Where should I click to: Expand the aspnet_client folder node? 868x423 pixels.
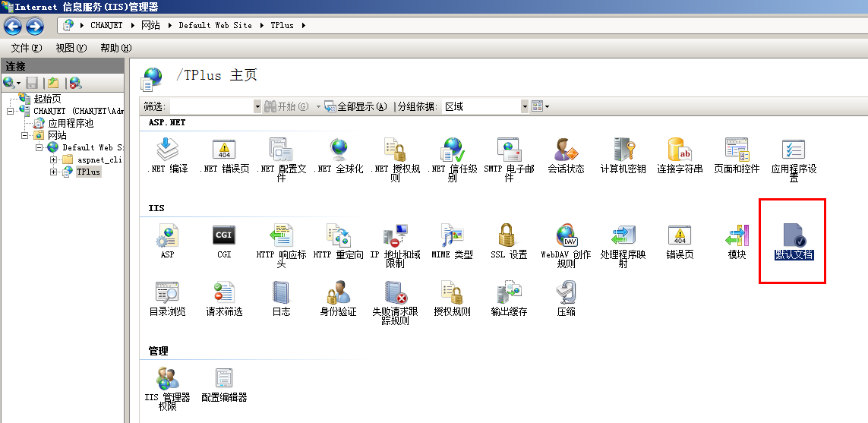[54, 159]
